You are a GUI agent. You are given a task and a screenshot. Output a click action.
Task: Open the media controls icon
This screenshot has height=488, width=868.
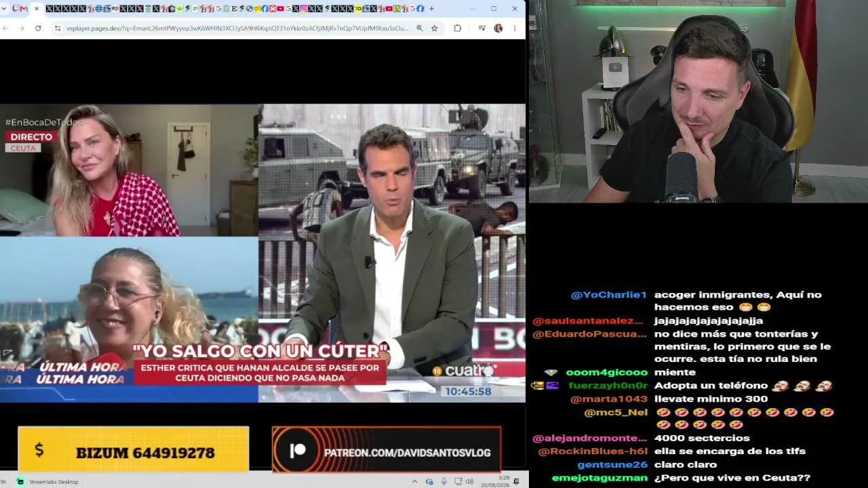[481, 28]
